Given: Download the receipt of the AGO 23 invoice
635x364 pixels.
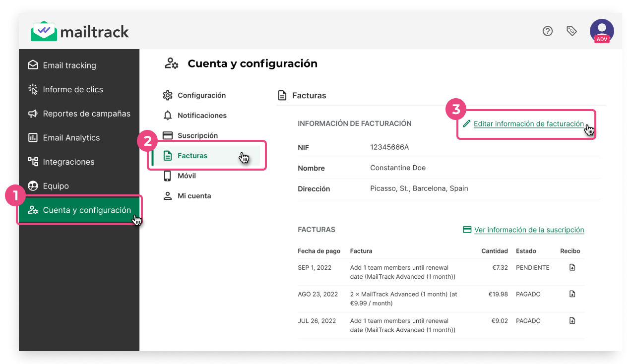Looking at the screenshot, I should tap(572, 294).
